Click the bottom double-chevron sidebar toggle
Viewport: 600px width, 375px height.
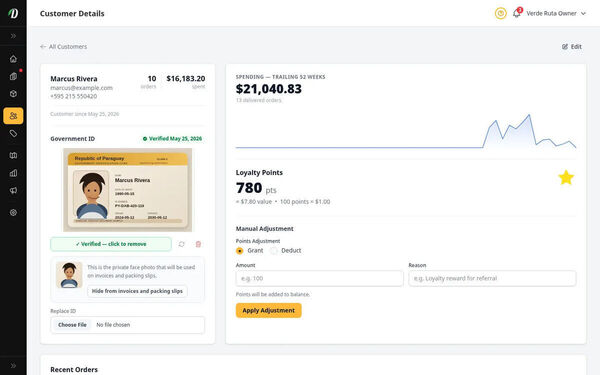click(13, 365)
